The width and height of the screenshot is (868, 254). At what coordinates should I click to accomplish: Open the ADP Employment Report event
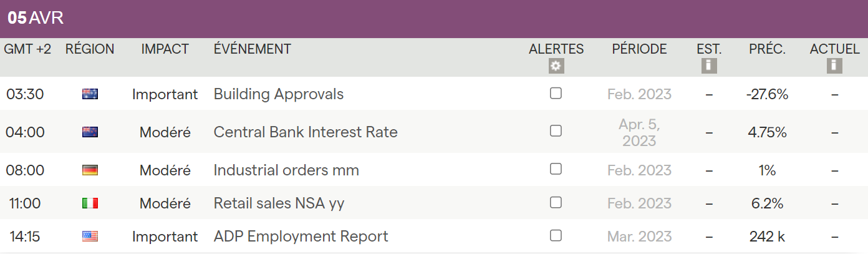point(301,237)
